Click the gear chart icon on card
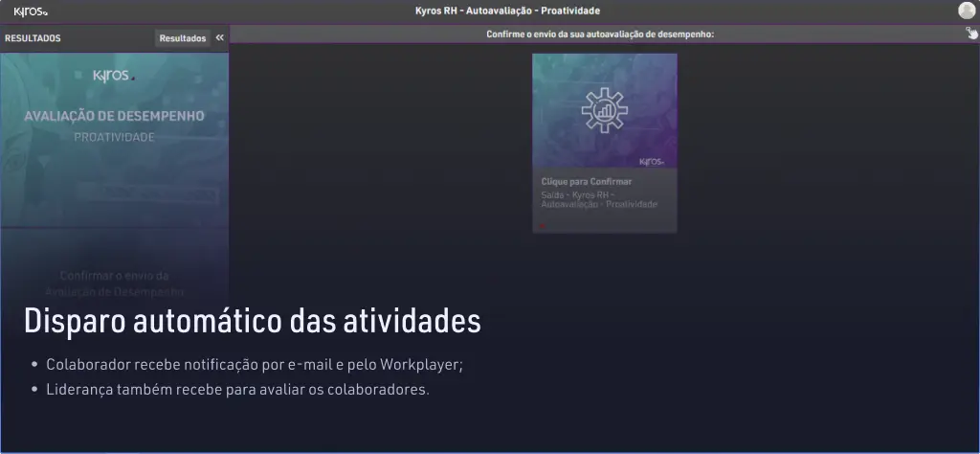This screenshot has height=454, width=980. click(605, 110)
